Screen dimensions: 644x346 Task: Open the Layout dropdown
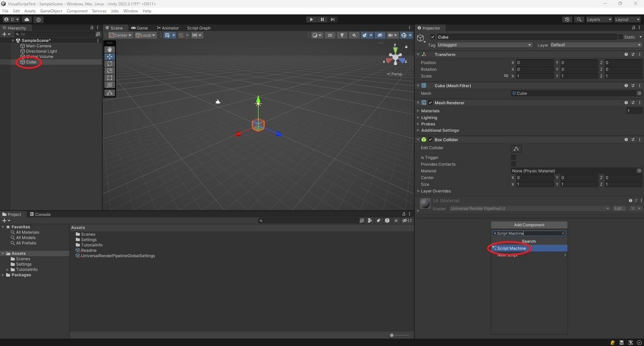click(628, 19)
